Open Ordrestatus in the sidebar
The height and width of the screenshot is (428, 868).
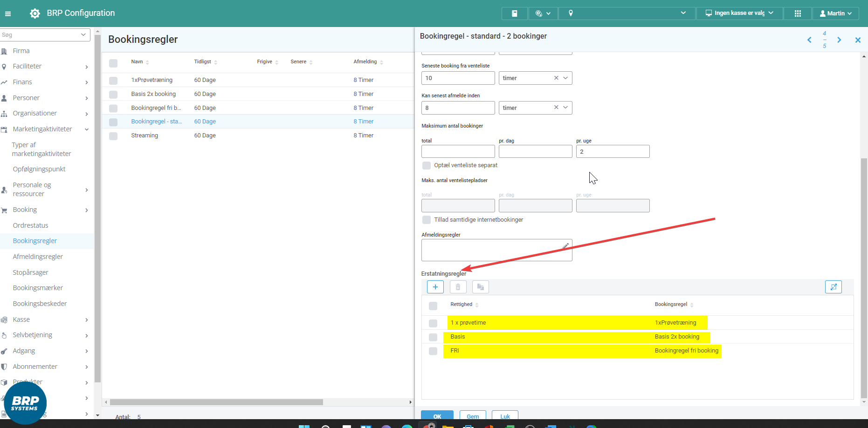[x=30, y=225]
